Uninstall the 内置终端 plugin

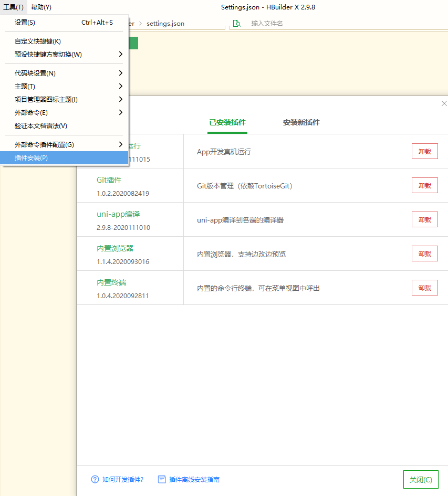[424, 288]
